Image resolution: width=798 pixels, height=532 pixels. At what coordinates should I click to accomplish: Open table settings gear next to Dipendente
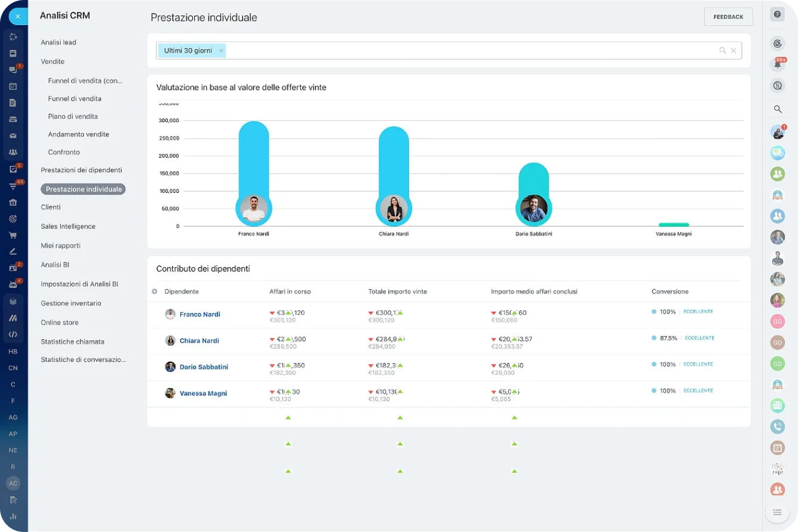(x=154, y=292)
